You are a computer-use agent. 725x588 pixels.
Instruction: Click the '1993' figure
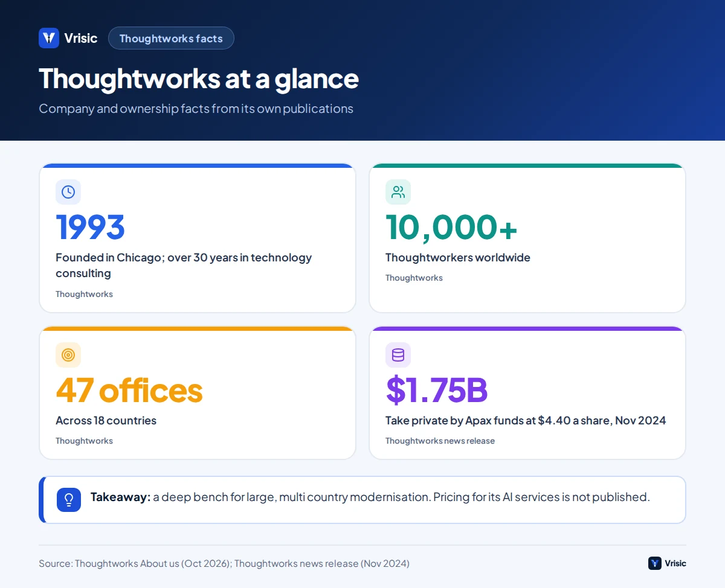(90, 227)
